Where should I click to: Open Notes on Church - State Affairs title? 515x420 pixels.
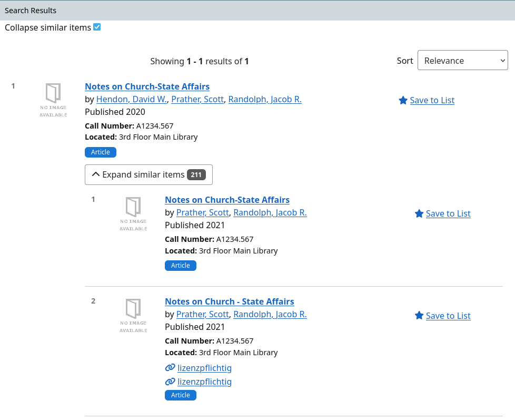(x=229, y=301)
